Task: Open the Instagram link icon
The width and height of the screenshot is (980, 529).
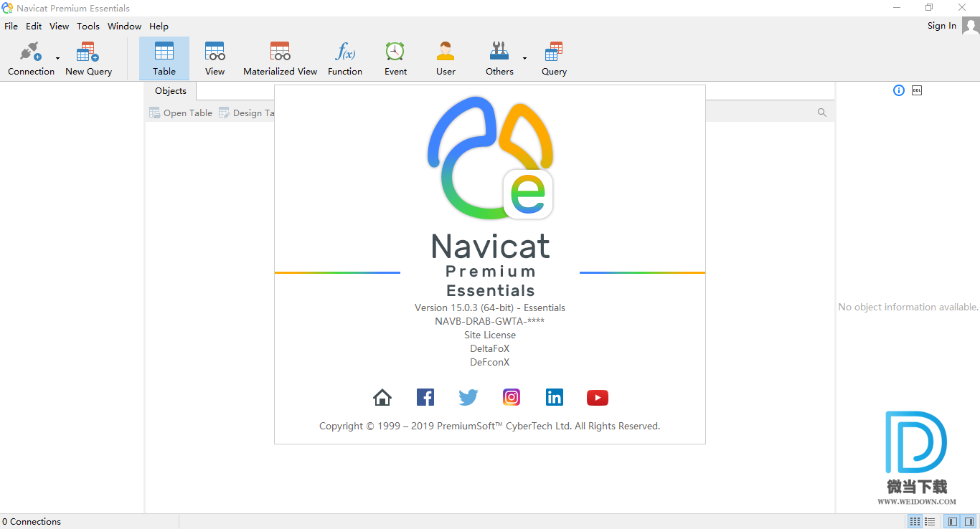Action: coord(512,397)
